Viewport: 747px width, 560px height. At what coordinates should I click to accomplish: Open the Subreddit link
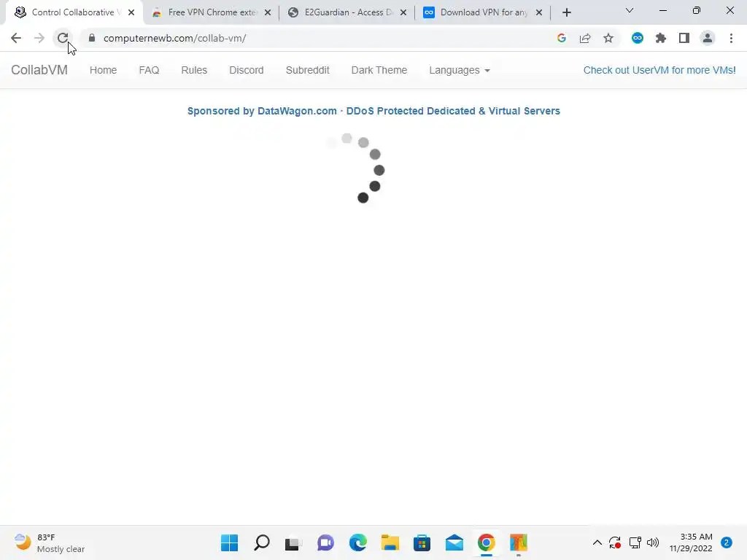click(x=307, y=70)
